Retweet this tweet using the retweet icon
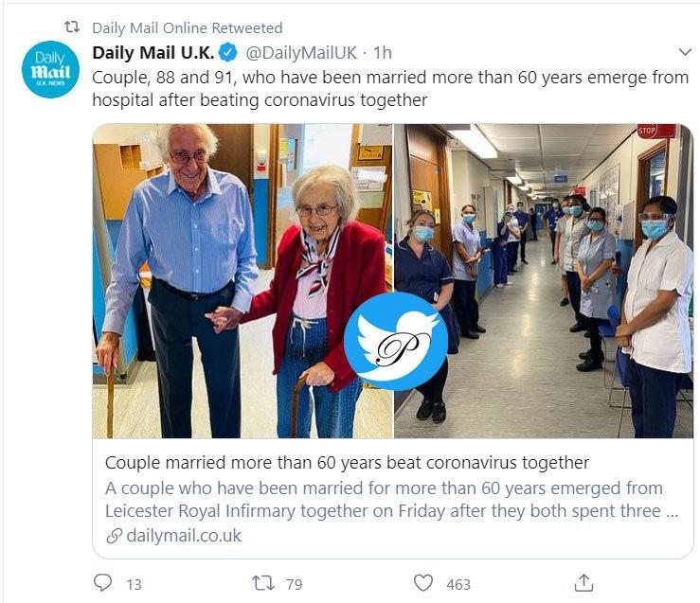The width and height of the screenshot is (700, 603). click(262, 582)
